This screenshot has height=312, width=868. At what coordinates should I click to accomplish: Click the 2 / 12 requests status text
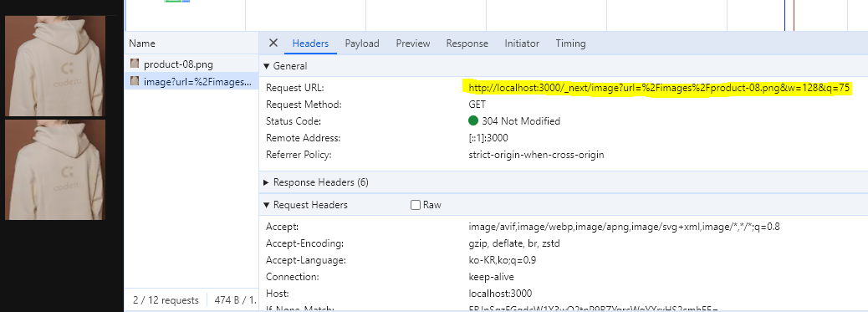point(166,300)
